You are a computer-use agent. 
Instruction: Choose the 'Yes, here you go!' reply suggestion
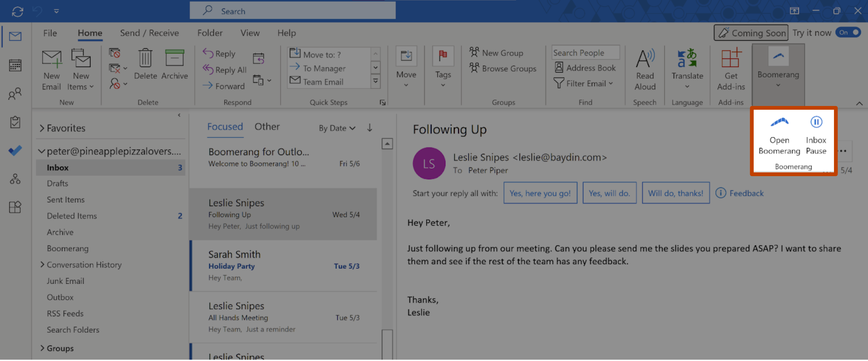(x=540, y=193)
